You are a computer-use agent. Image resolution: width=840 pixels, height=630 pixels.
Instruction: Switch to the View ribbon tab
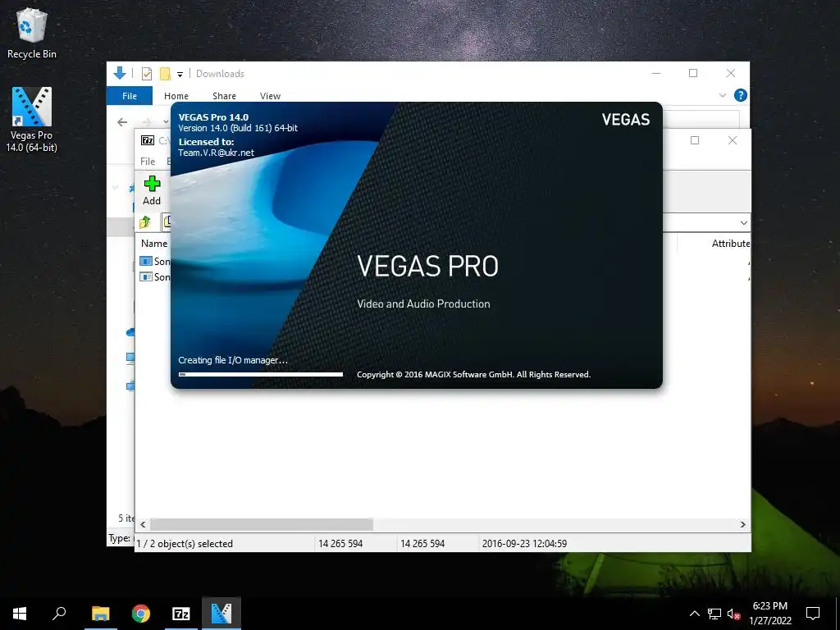point(270,96)
